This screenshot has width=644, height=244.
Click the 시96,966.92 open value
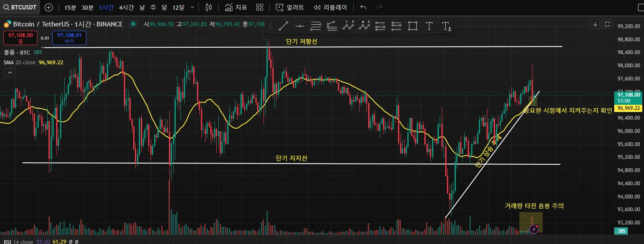tap(159, 24)
